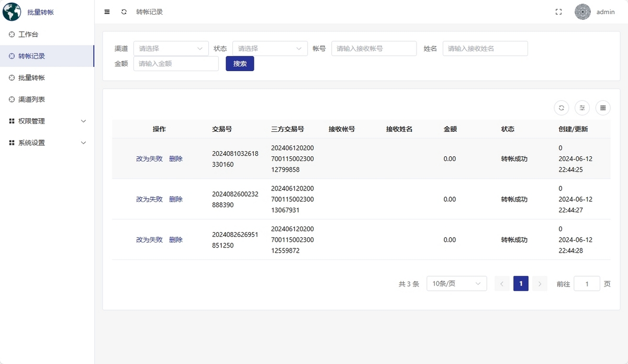Click third-party number ending 12799858

(293, 159)
